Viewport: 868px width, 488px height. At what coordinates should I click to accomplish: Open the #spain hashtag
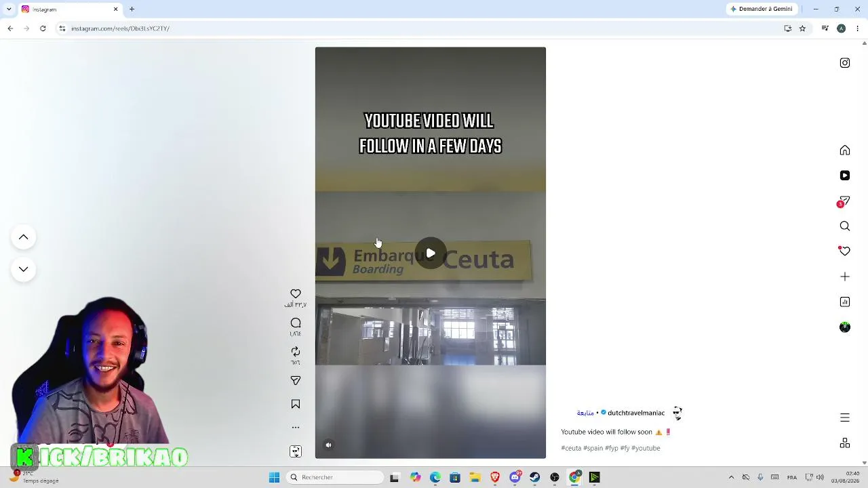pyautogui.click(x=593, y=448)
